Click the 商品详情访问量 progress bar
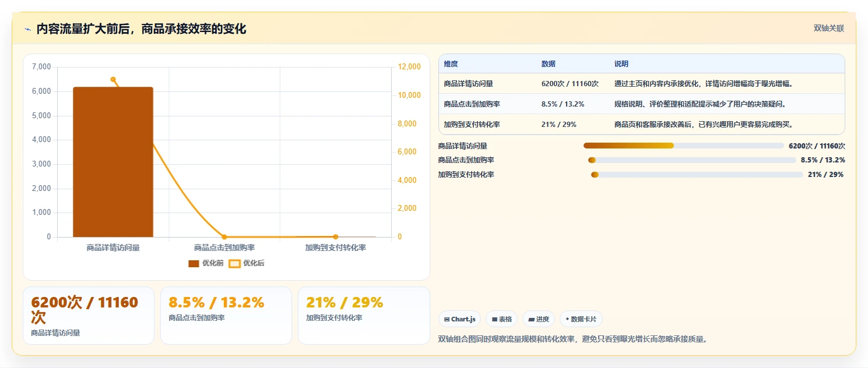 tap(683, 146)
